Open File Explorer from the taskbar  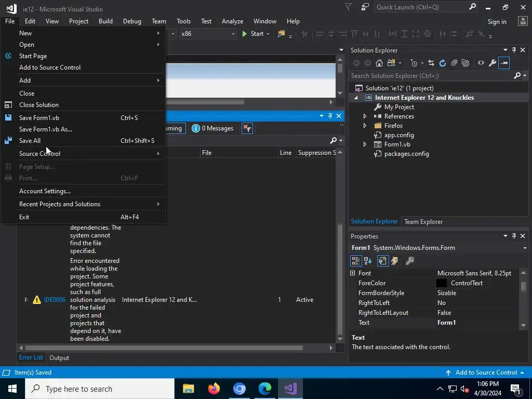click(188, 389)
